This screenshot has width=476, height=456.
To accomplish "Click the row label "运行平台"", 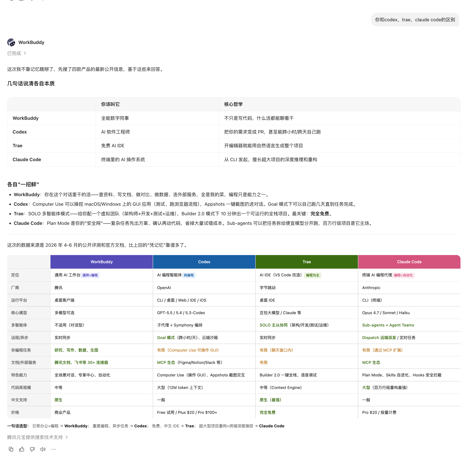I will click(x=19, y=300).
